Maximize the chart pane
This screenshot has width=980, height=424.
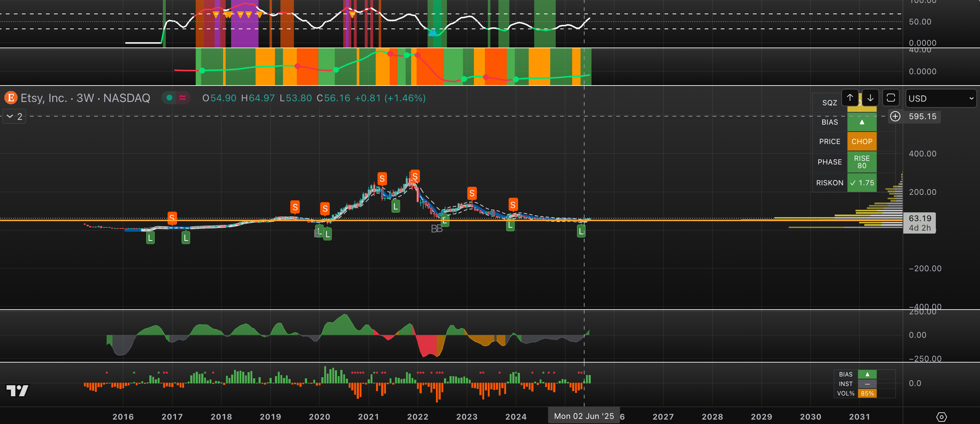891,98
